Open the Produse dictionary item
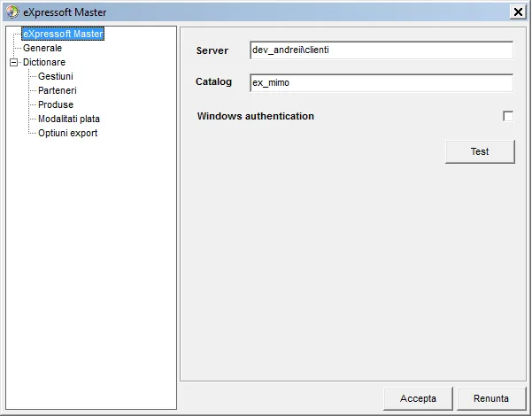Viewport: 532px width, 416px height. tap(56, 104)
